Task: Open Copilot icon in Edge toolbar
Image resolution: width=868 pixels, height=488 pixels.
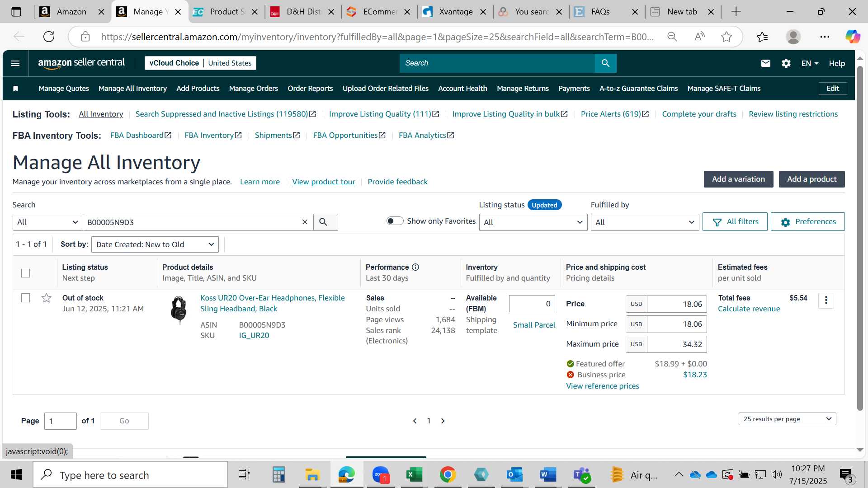Action: click(x=853, y=37)
